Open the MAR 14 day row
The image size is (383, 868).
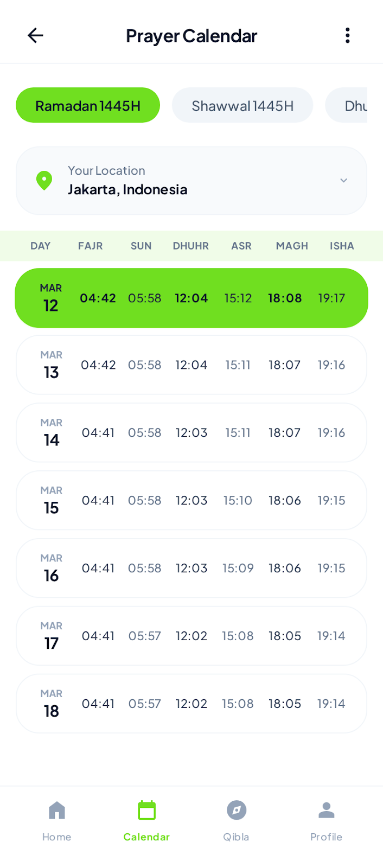point(191,433)
